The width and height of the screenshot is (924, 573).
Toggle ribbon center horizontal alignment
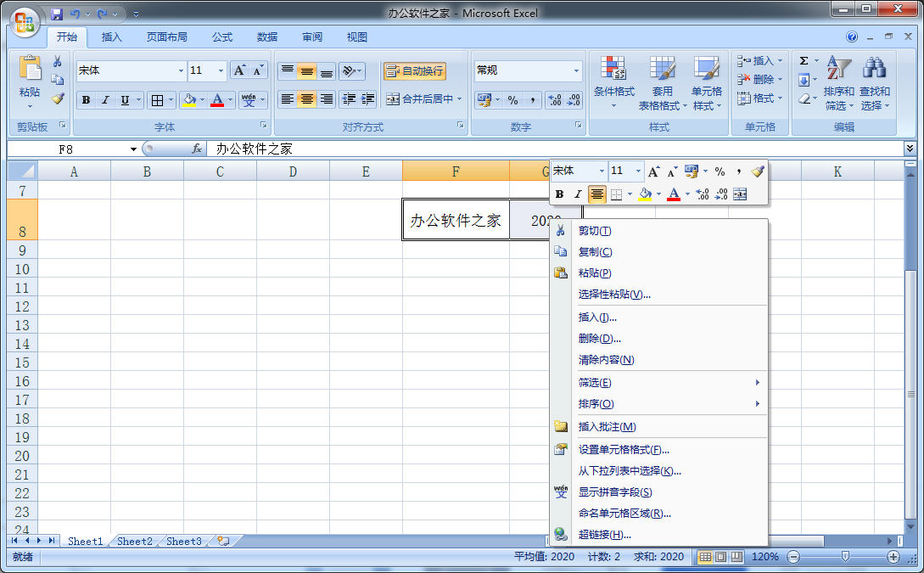(306, 99)
